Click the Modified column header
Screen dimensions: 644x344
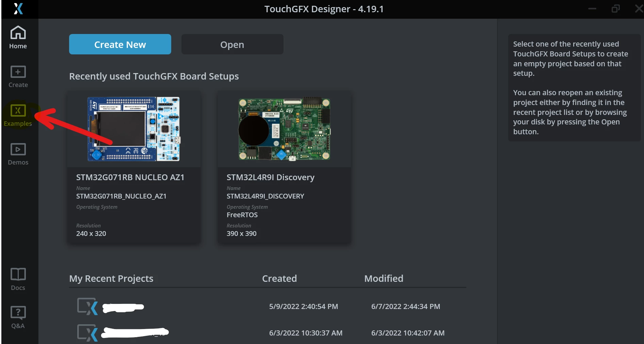[384, 278]
